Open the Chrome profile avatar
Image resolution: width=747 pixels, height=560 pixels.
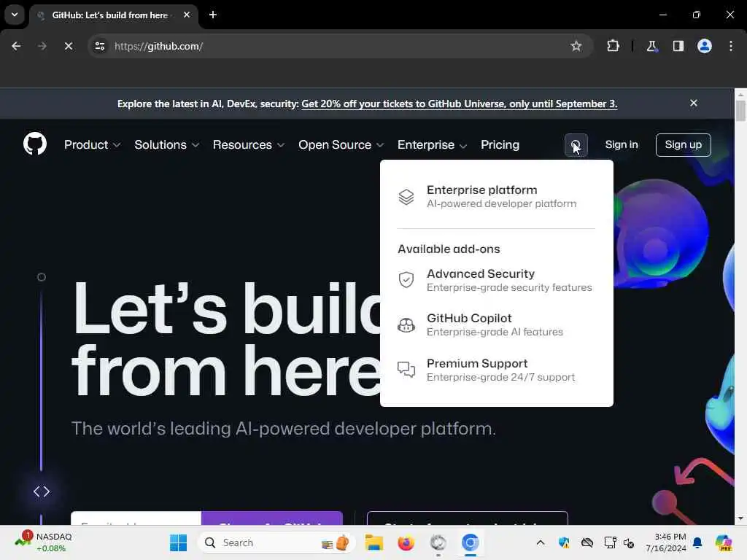(704, 46)
